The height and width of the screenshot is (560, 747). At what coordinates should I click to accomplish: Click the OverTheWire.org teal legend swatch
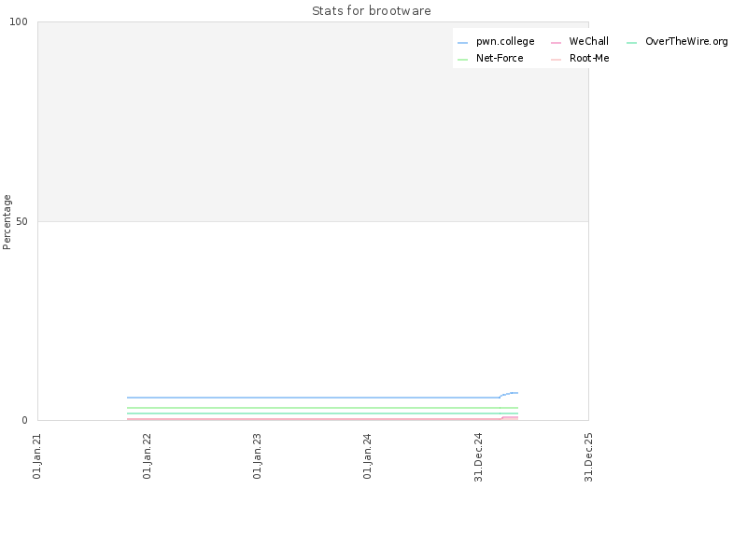pyautogui.click(x=631, y=43)
